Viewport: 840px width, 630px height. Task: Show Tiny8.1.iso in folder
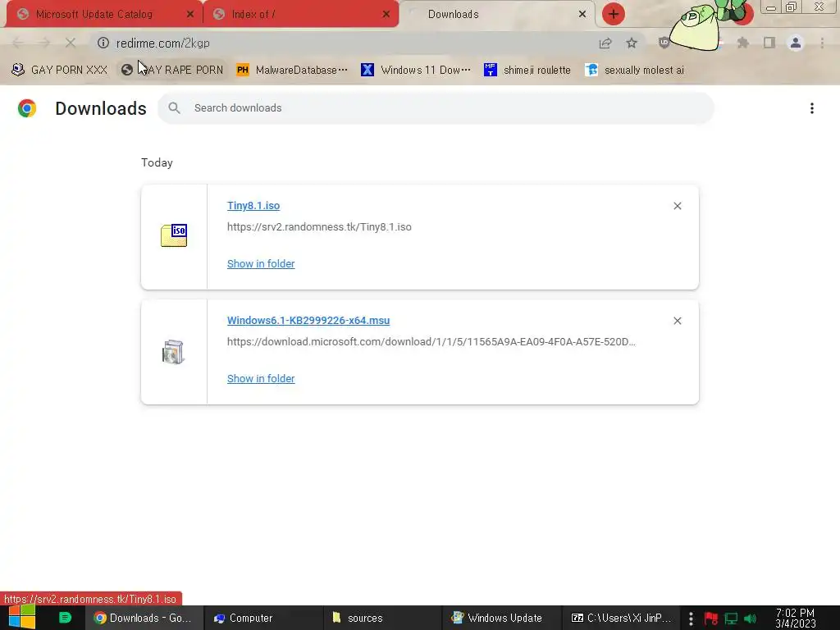click(261, 263)
